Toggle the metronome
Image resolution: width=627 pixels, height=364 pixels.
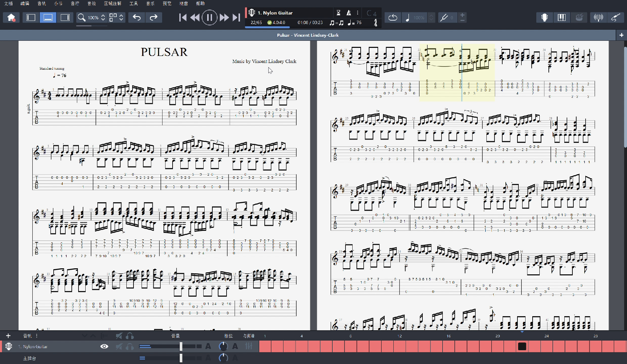pos(349,13)
